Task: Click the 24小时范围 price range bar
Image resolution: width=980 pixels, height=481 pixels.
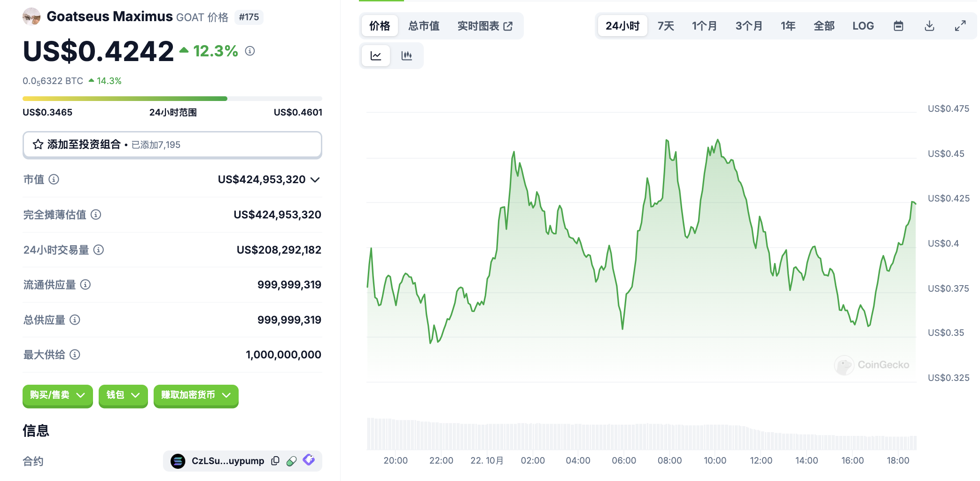Action: pos(172,99)
